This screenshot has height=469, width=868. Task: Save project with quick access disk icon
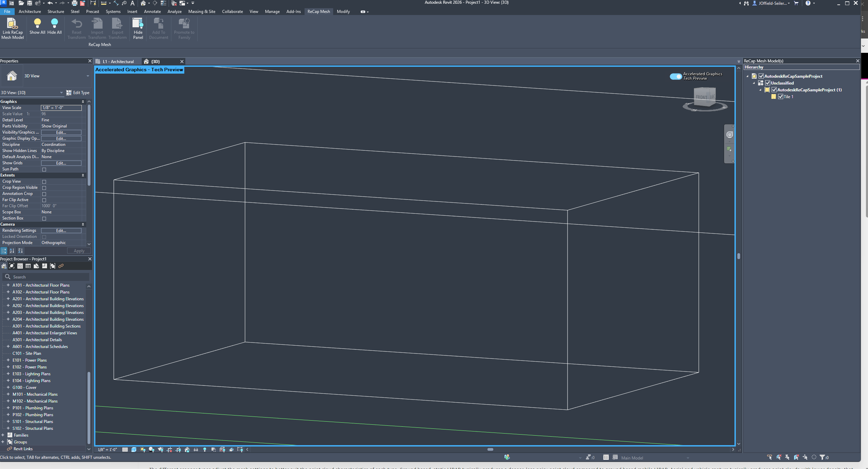pos(30,3)
